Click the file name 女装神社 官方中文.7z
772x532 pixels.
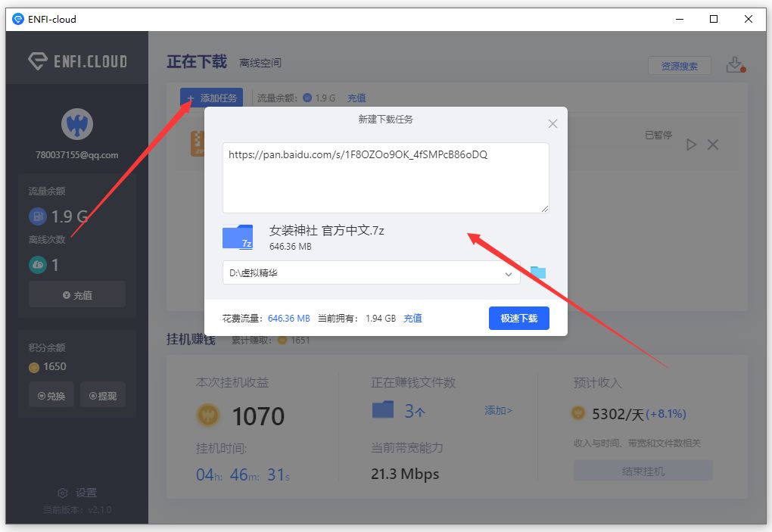point(326,230)
